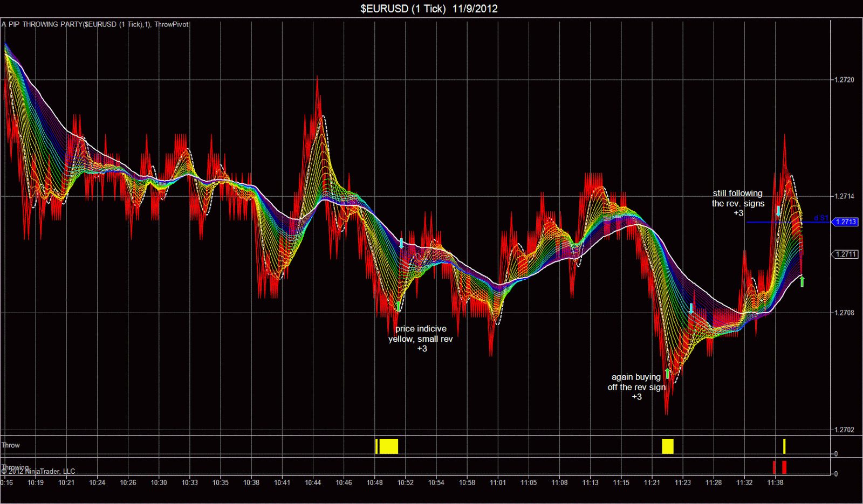Select the 10:48 time label
This screenshot has height=504, width=863.
pyautogui.click(x=374, y=482)
